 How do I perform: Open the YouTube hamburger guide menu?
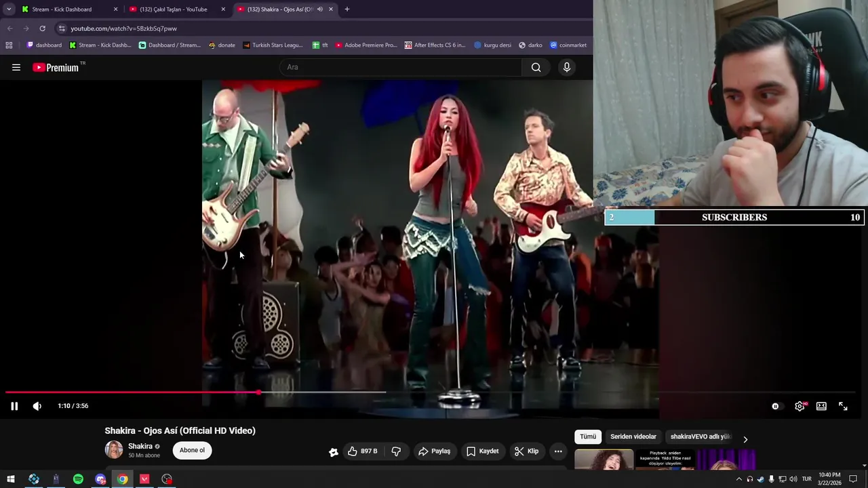16,67
